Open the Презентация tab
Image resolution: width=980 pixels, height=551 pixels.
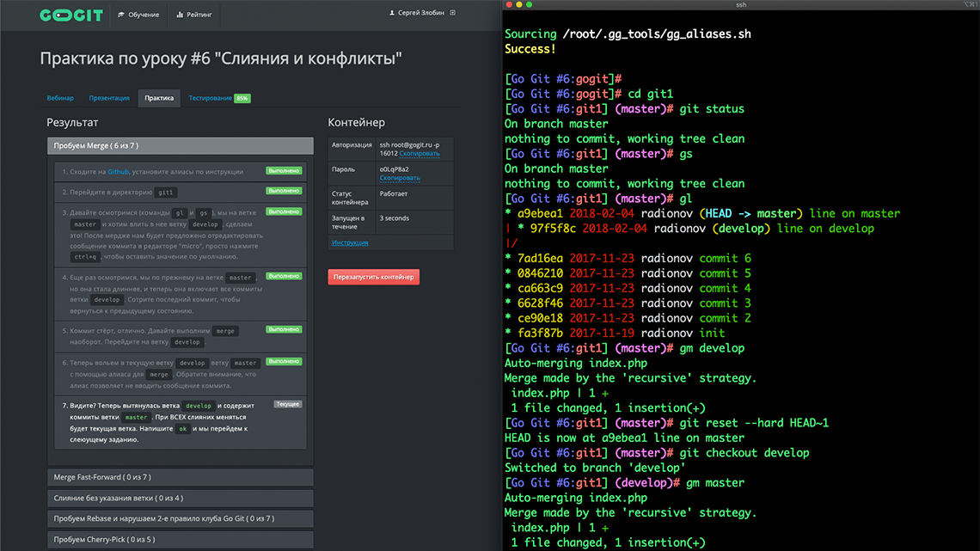[109, 98]
